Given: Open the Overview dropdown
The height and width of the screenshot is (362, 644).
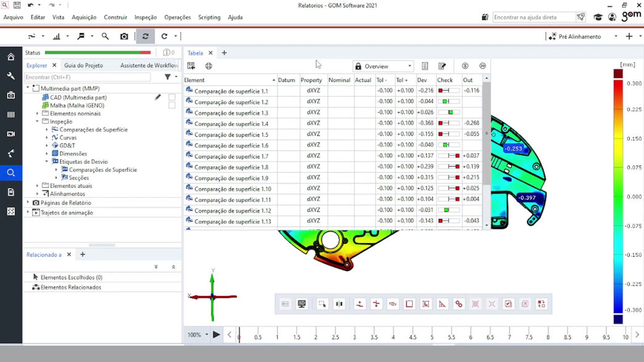Looking at the screenshot, I should [383, 66].
